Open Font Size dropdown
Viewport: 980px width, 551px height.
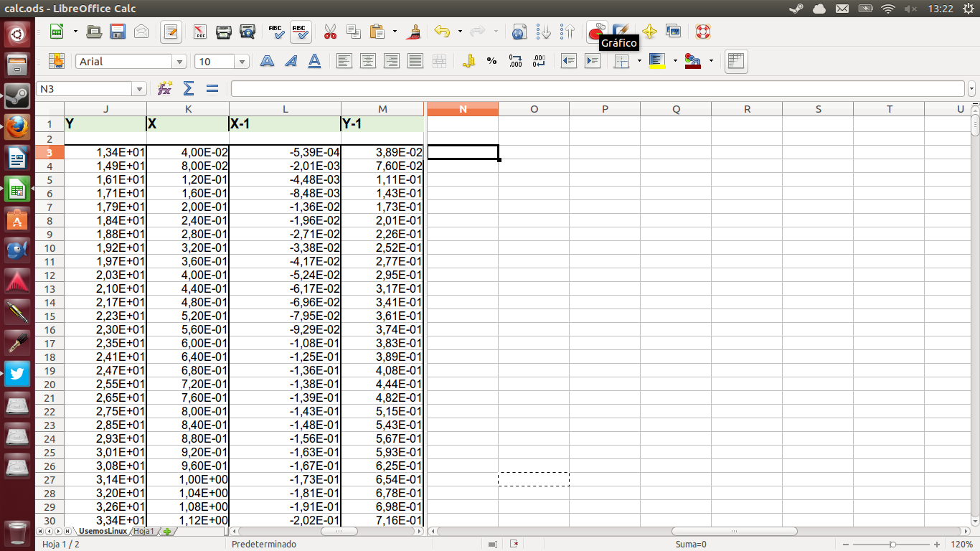[x=242, y=62]
